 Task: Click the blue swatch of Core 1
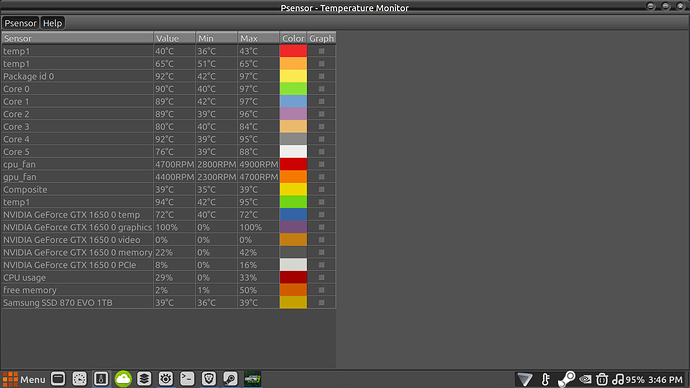tap(293, 101)
